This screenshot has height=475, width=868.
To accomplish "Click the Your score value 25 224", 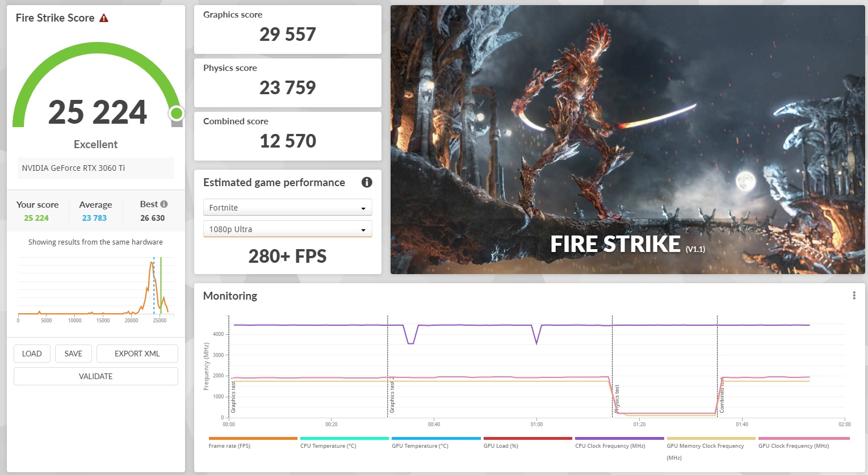I will click(x=36, y=218).
